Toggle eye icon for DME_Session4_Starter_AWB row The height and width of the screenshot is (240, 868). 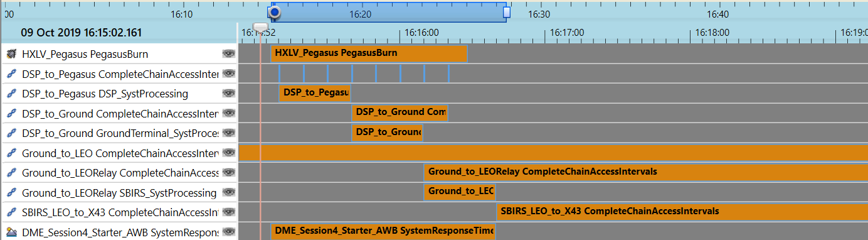228,232
